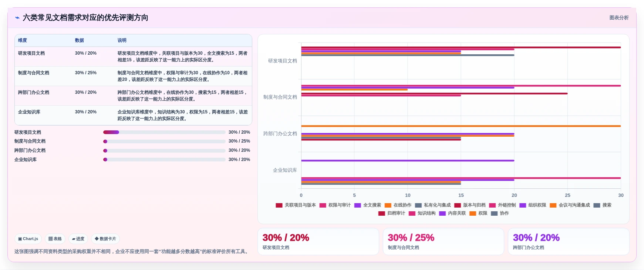The height and width of the screenshot is (270, 644).
Task: Toggle the 在线协作 legend entry
Action: point(398,205)
